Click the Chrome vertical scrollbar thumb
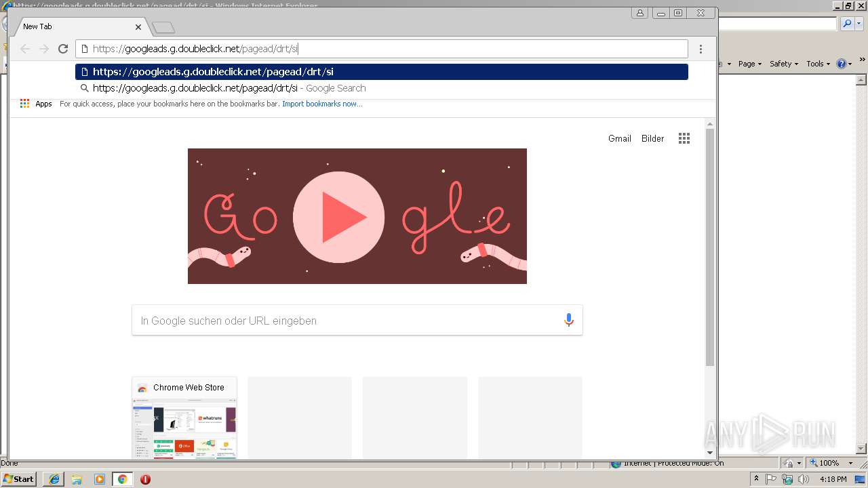868x488 pixels. [710, 247]
